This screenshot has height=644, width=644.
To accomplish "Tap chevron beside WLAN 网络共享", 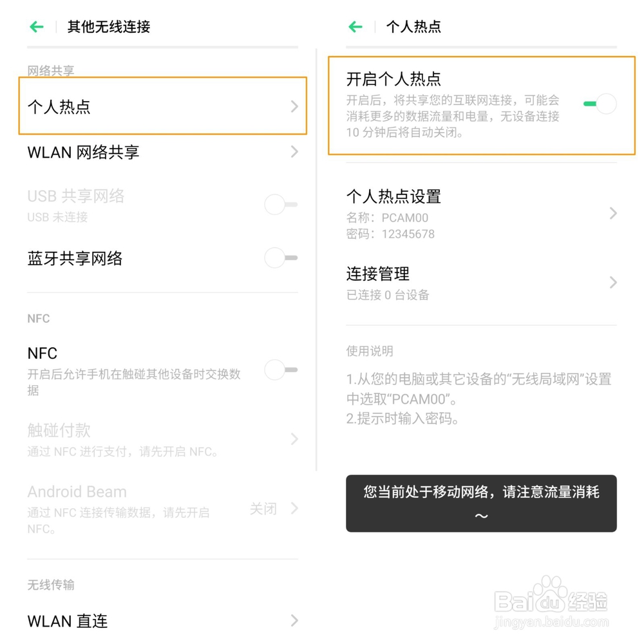I will click(x=294, y=152).
